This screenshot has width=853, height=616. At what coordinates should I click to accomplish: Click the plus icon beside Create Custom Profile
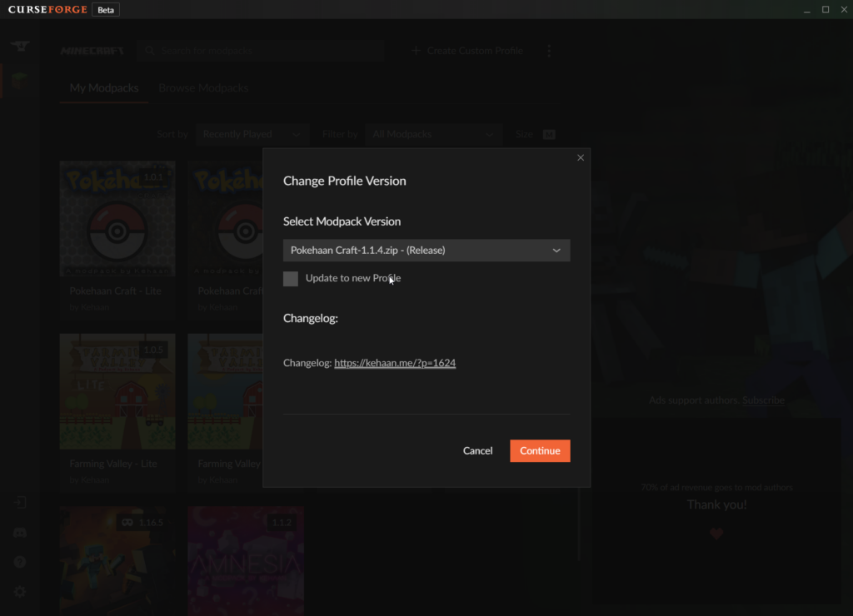[x=417, y=51]
